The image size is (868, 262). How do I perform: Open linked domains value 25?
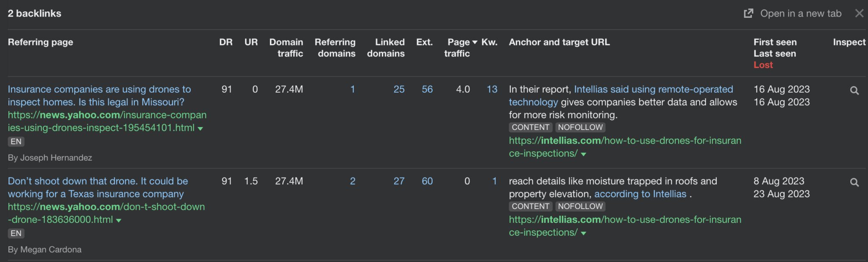pyautogui.click(x=399, y=89)
